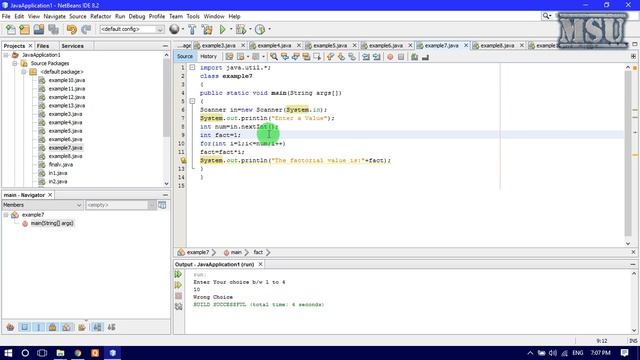This screenshot has height=360, width=640.
Task: Run the project with green play icon
Action: point(222,29)
